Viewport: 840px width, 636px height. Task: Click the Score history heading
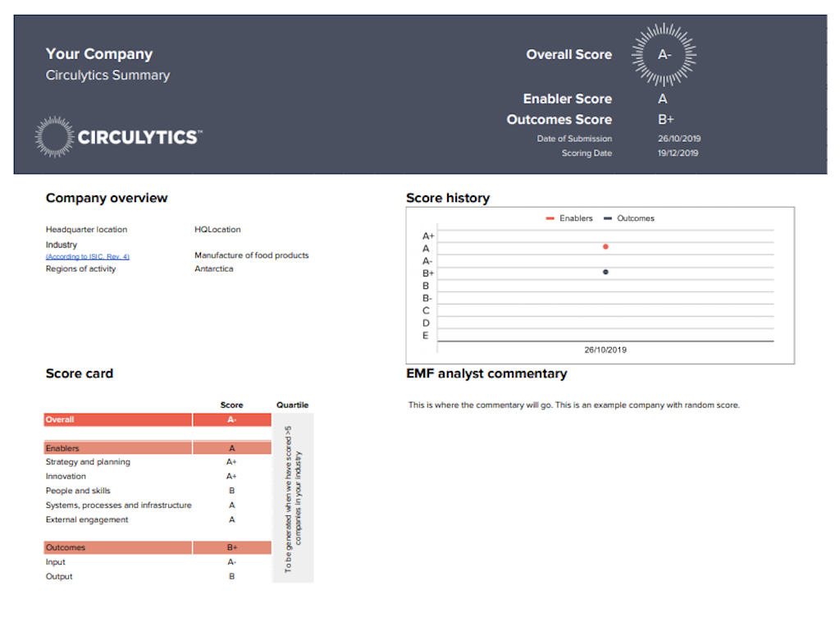[448, 198]
